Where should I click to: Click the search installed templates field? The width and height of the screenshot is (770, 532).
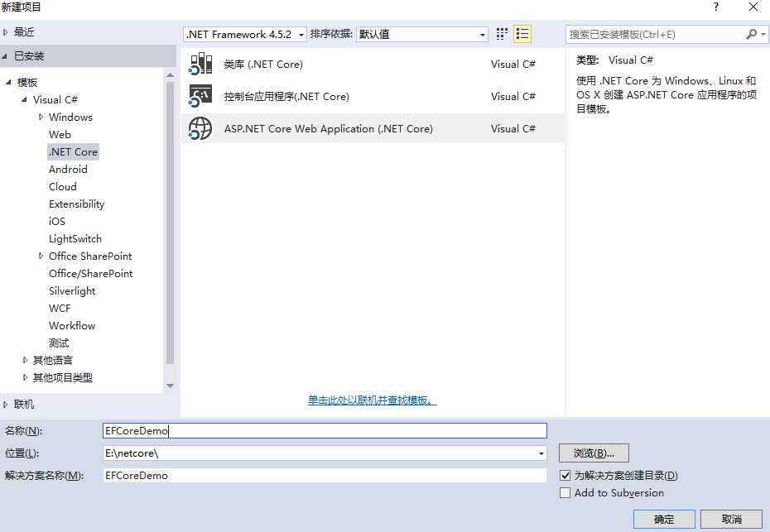tap(656, 35)
